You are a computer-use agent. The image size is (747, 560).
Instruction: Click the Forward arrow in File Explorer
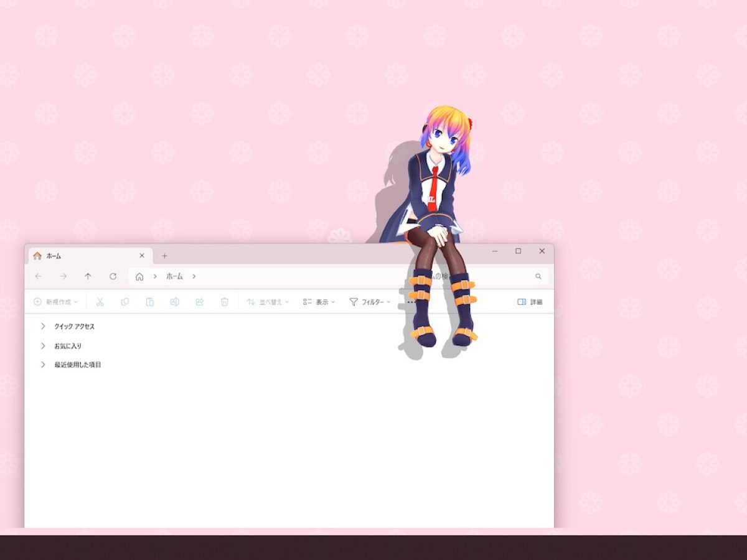pyautogui.click(x=63, y=276)
